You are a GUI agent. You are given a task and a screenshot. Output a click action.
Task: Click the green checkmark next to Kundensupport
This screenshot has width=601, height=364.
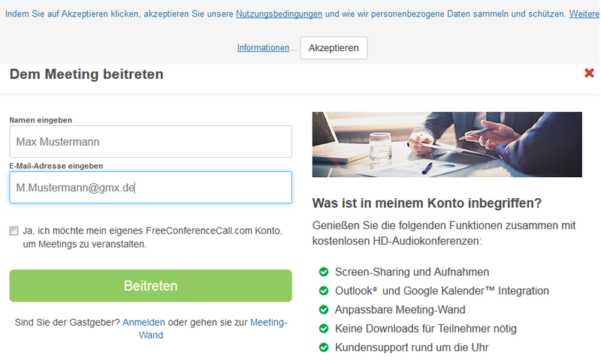(x=324, y=347)
